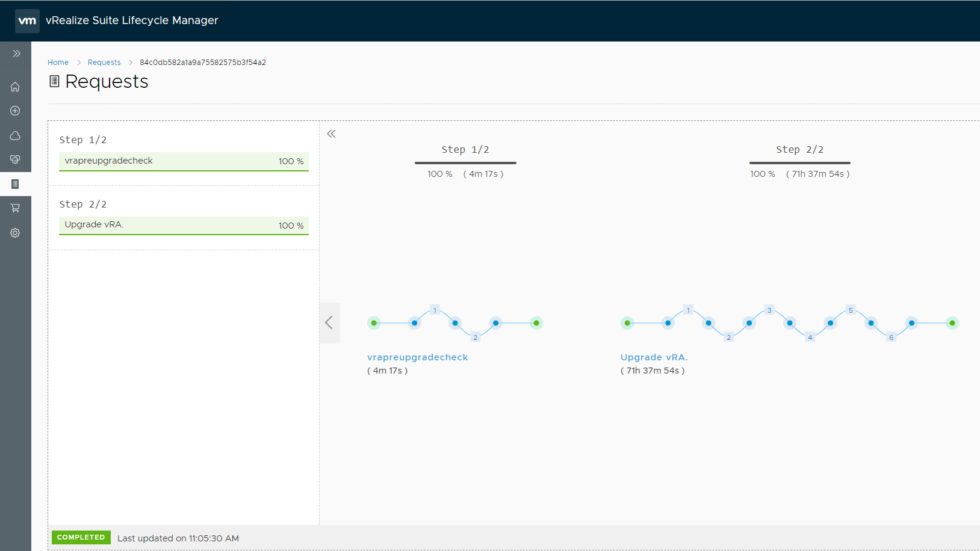Viewport: 980px width, 551px height.
Task: Navigate to Requests breadcrumb link
Action: (x=104, y=63)
